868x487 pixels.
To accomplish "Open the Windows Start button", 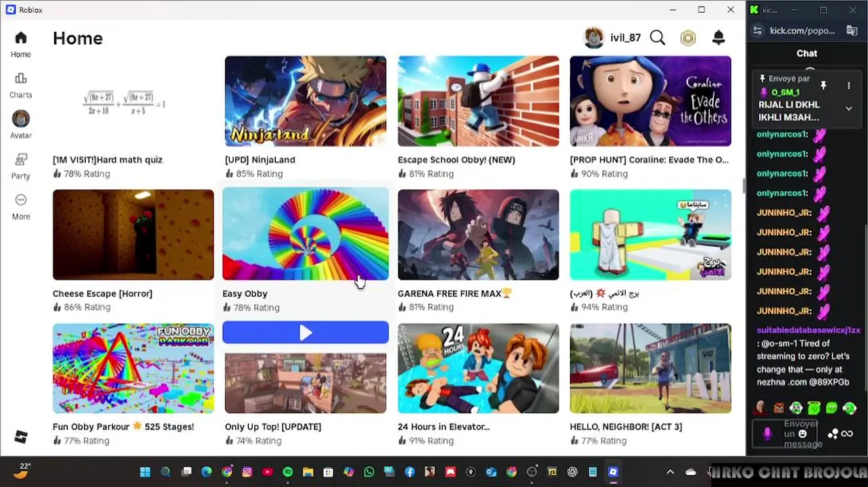I will tap(145, 472).
